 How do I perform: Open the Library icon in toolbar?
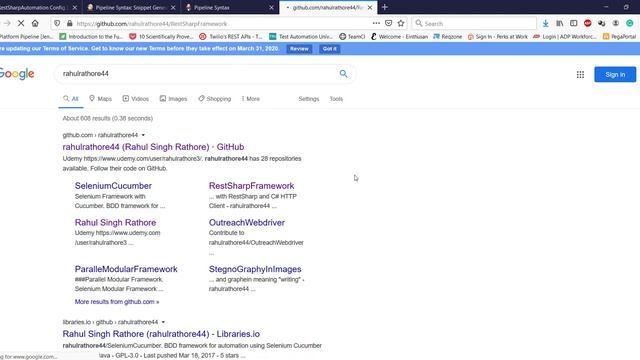coord(560,23)
